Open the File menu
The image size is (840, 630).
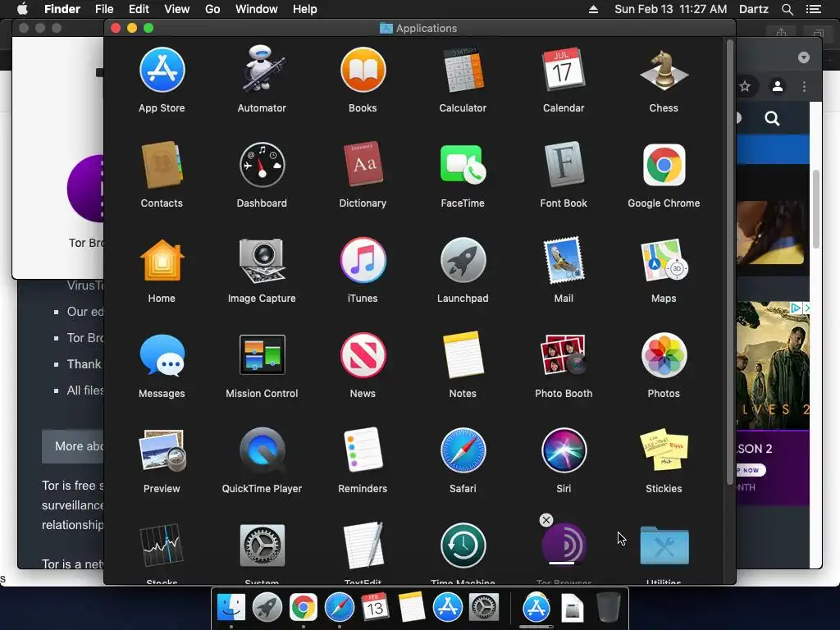click(104, 9)
